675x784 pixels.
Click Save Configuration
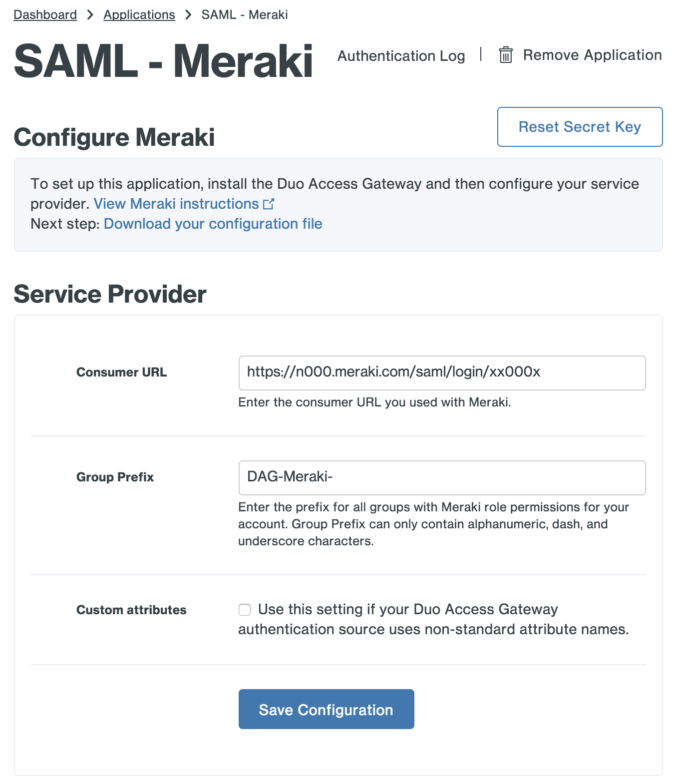[x=326, y=709]
